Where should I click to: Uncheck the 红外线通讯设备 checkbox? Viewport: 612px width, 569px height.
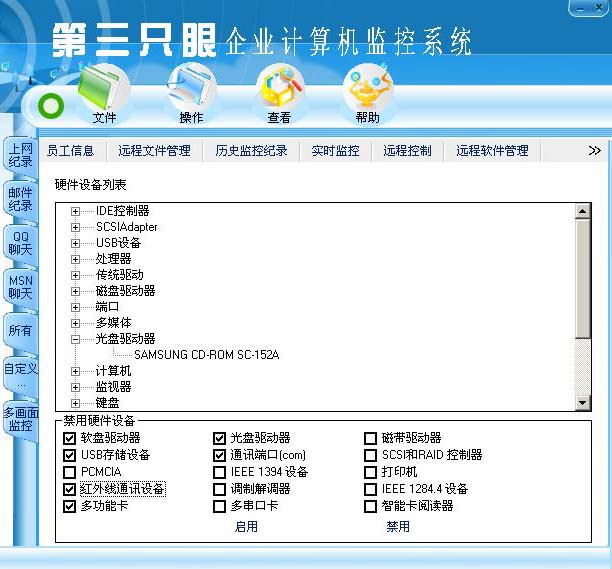[x=69, y=489]
